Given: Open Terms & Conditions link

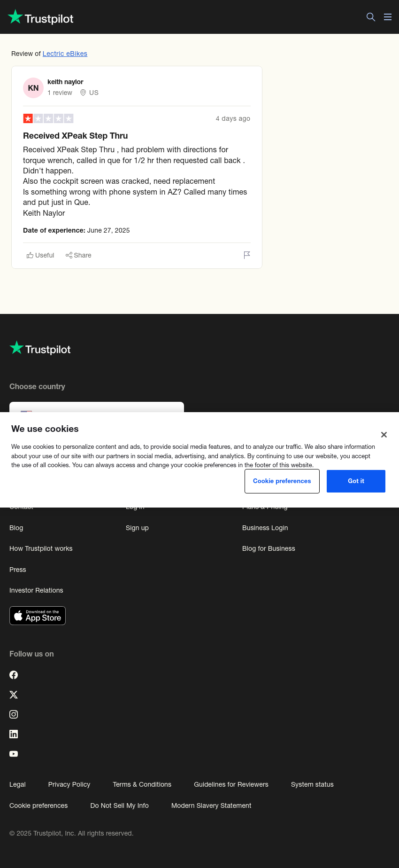Looking at the screenshot, I should pos(142,784).
